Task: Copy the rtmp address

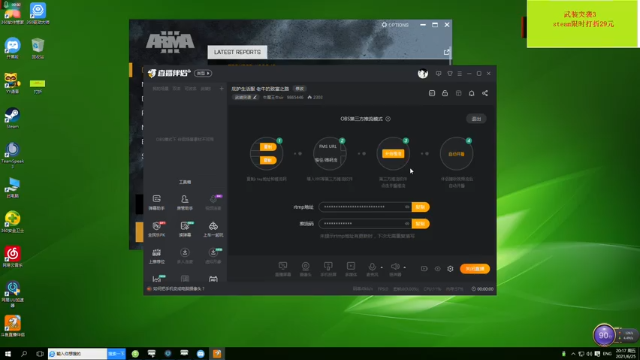Action: [x=420, y=207]
